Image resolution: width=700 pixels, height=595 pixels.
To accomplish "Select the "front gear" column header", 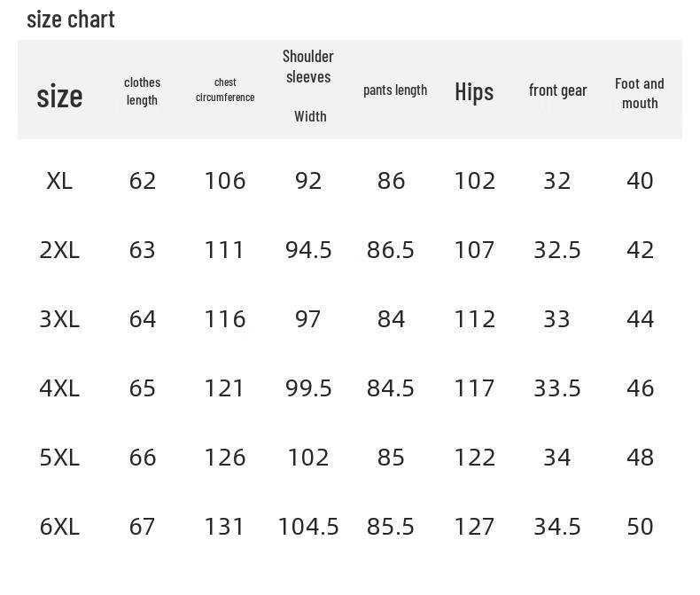I will coord(557,90).
